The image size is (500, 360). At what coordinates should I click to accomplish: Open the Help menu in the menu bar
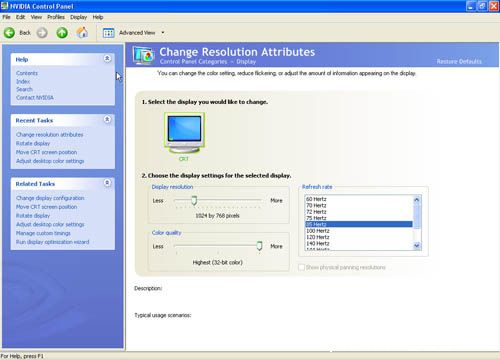[x=98, y=17]
